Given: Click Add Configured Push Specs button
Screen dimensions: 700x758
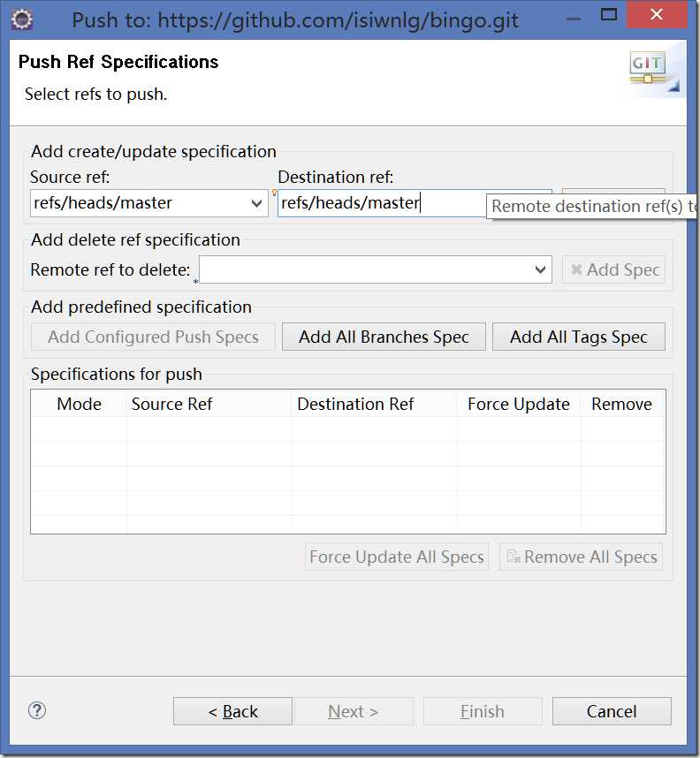Looking at the screenshot, I should (x=153, y=337).
